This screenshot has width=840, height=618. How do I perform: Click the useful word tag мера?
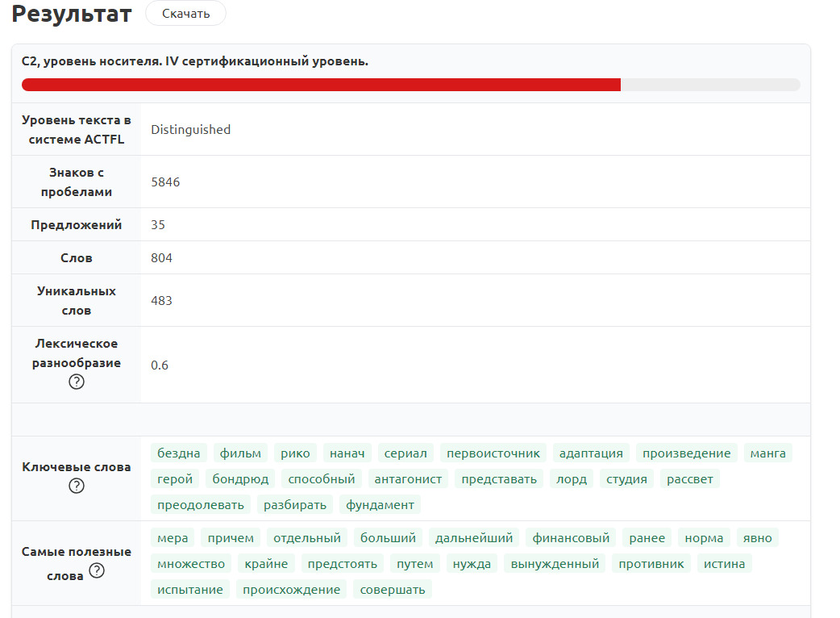point(173,538)
